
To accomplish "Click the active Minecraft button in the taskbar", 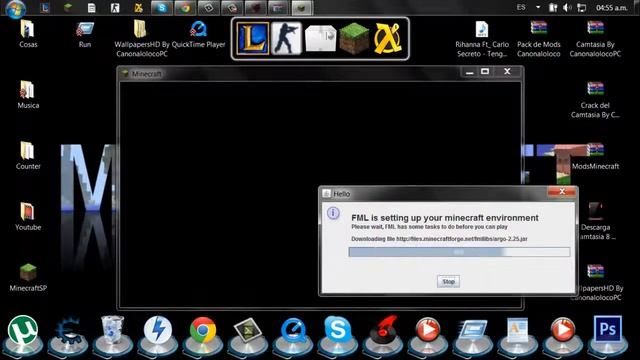I will 302,8.
